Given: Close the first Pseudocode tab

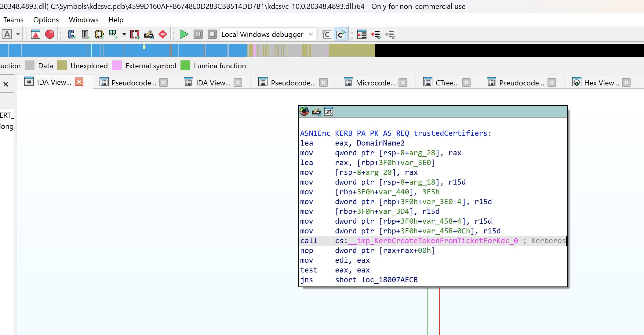Looking at the screenshot, I should [x=164, y=82].
